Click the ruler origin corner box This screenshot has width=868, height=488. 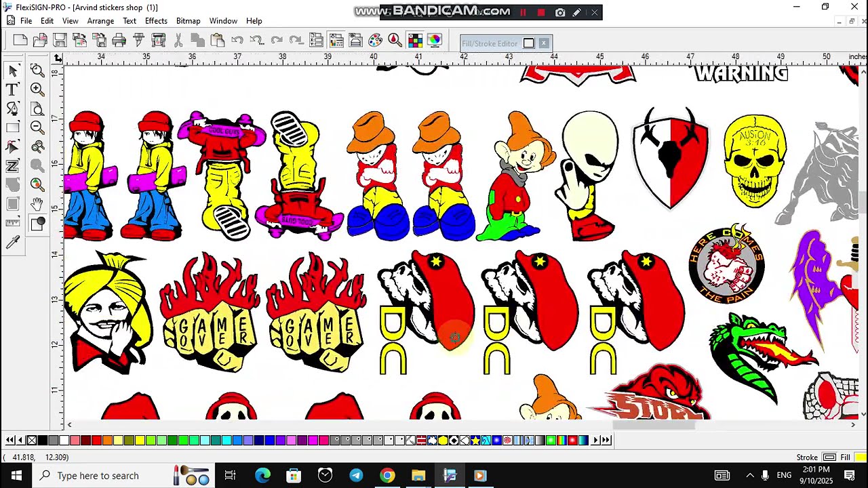click(x=59, y=58)
